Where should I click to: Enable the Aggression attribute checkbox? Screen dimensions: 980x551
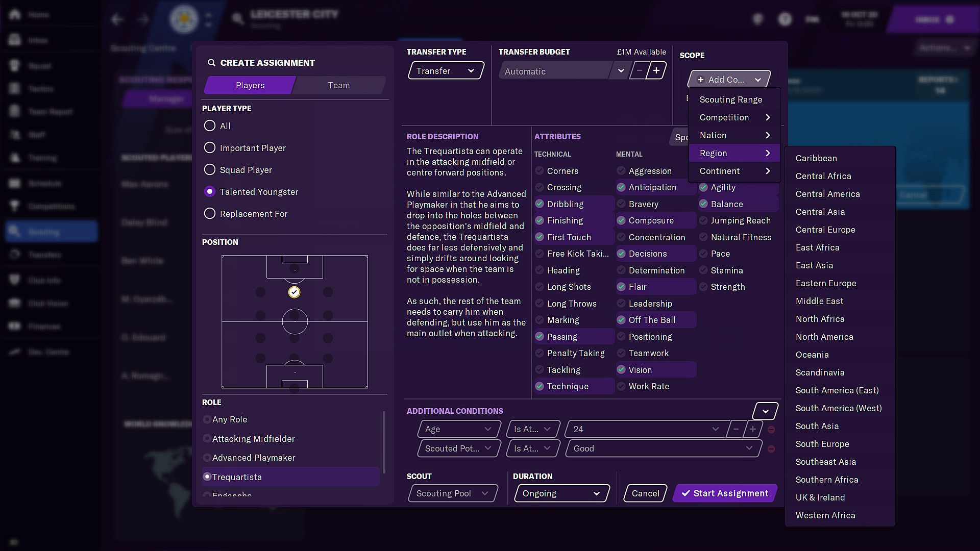[x=621, y=171]
